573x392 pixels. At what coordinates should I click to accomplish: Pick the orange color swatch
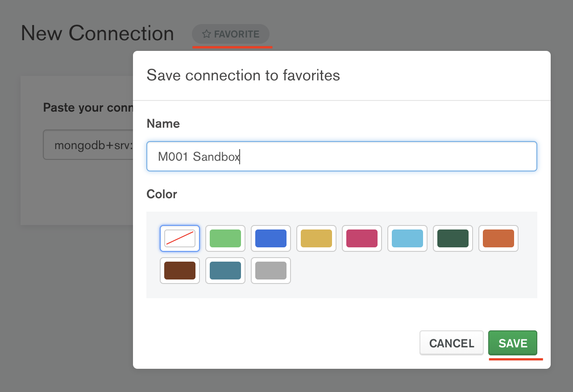pyautogui.click(x=498, y=238)
